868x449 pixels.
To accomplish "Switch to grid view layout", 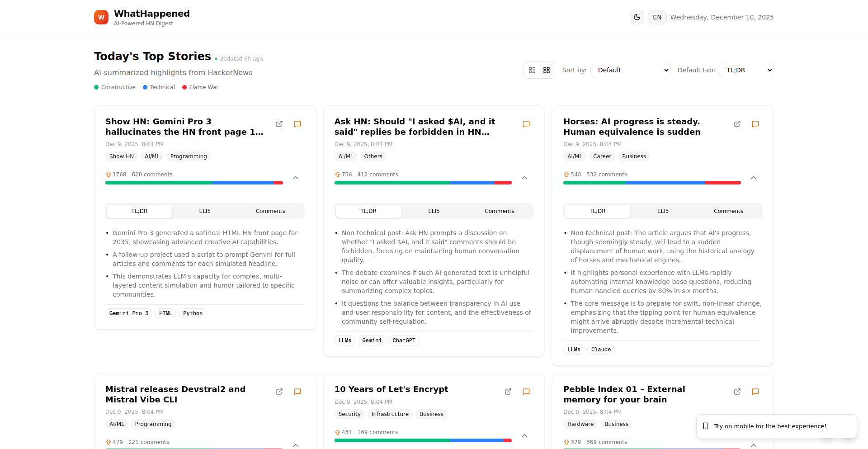I will (x=547, y=70).
